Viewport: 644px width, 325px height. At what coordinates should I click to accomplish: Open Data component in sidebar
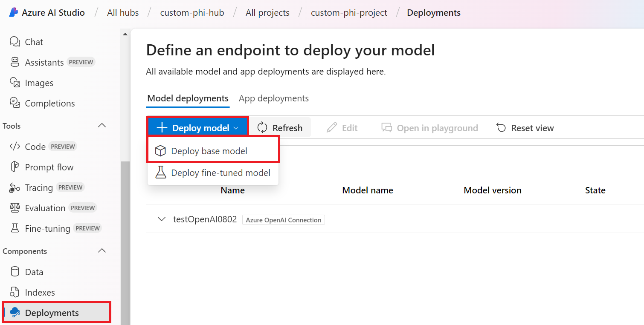point(26,272)
